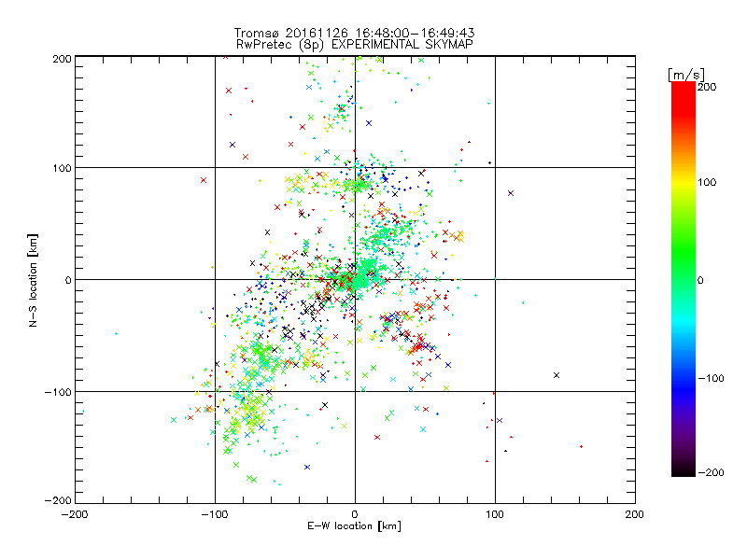
Task: Click the -100 tick label on the N-S axis
Action: 58,392
